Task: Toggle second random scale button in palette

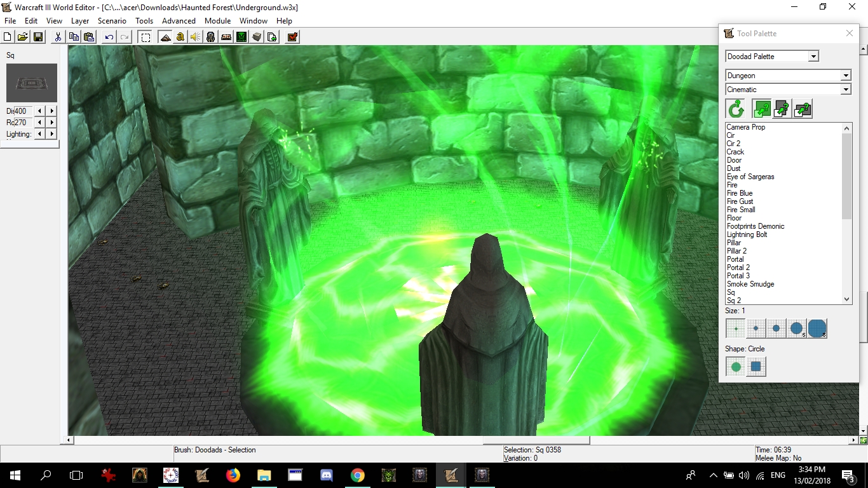Action: [x=782, y=109]
